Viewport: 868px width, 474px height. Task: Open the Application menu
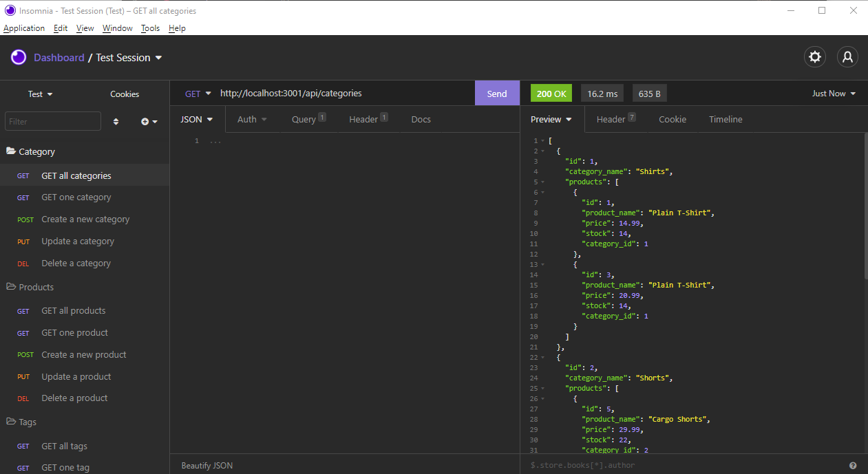point(24,28)
